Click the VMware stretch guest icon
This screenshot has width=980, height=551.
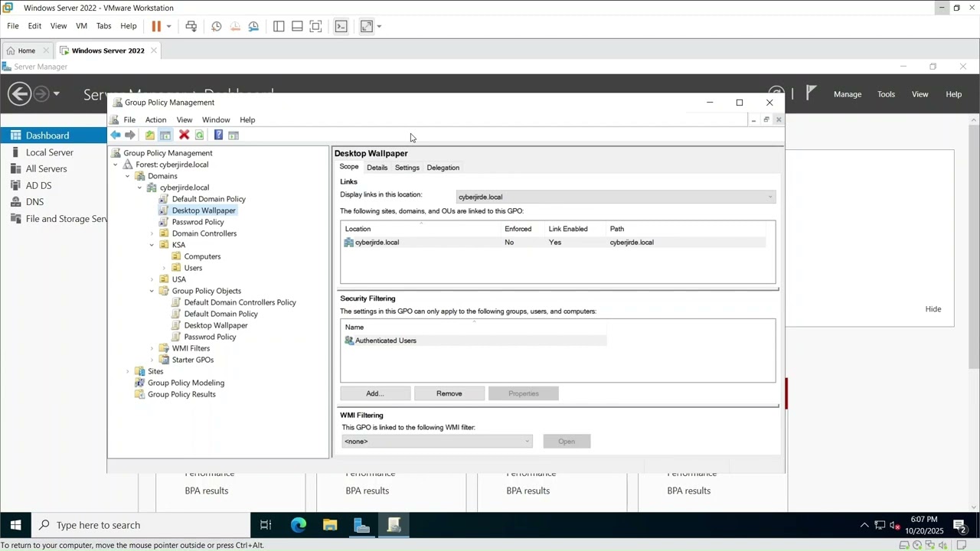[x=367, y=26]
